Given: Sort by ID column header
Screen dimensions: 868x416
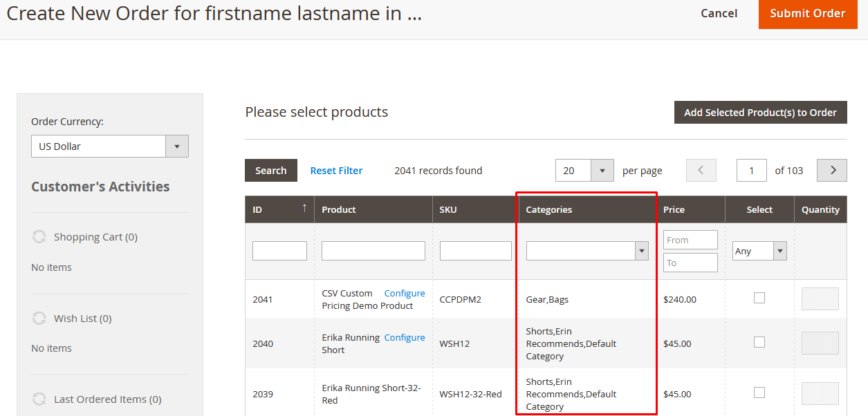Looking at the screenshot, I should pyautogui.click(x=279, y=209).
